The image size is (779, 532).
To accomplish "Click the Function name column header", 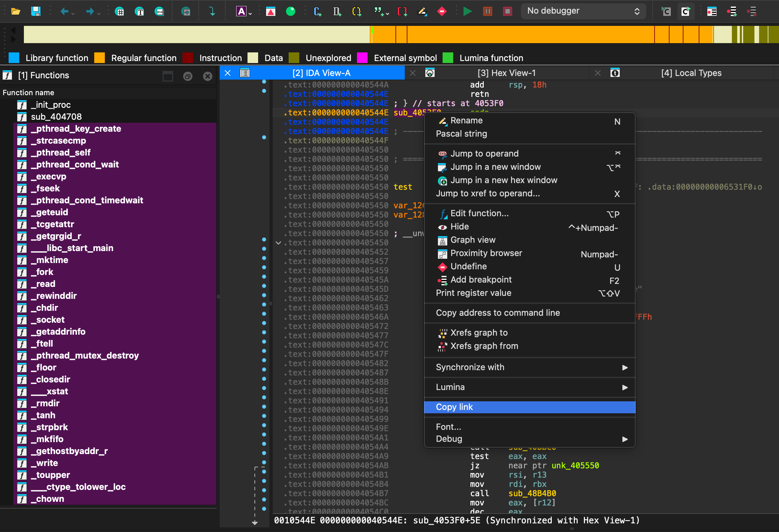I will (x=108, y=93).
